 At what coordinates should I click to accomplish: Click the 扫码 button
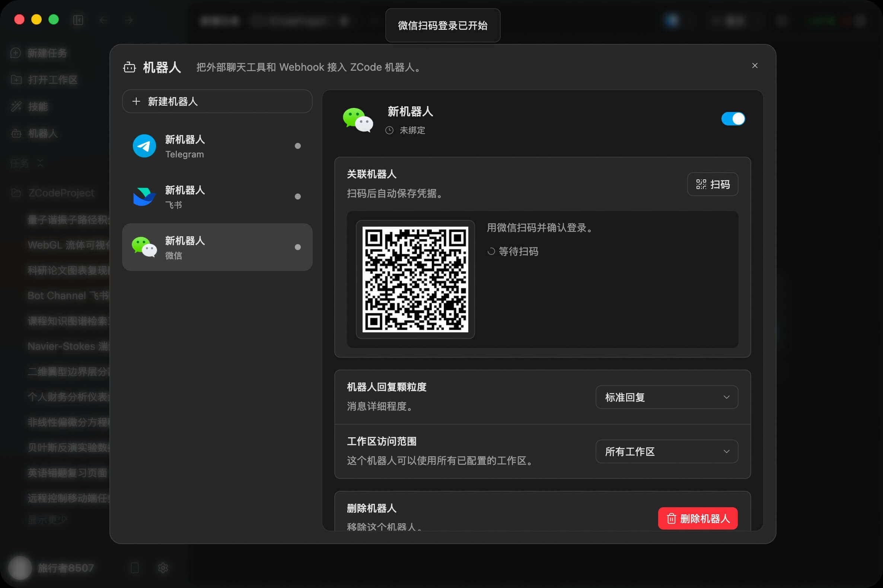713,184
